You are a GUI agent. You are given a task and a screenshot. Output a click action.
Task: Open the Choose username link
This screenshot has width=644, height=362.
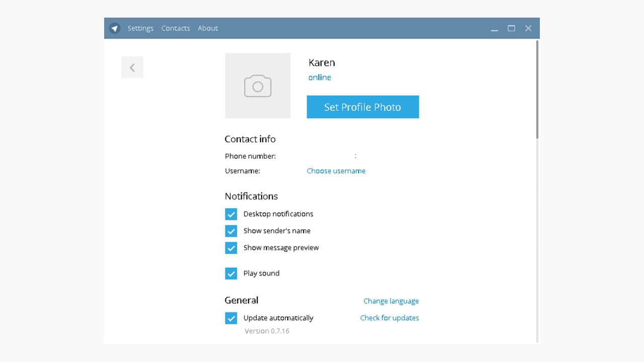coord(336,171)
